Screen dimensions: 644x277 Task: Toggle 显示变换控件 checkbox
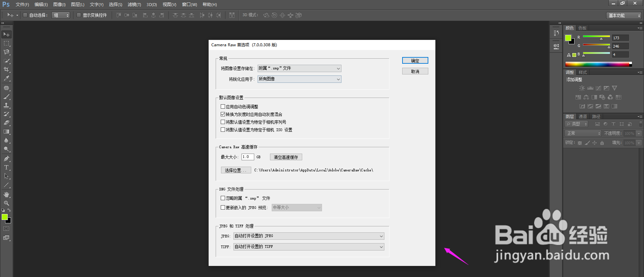[79, 15]
